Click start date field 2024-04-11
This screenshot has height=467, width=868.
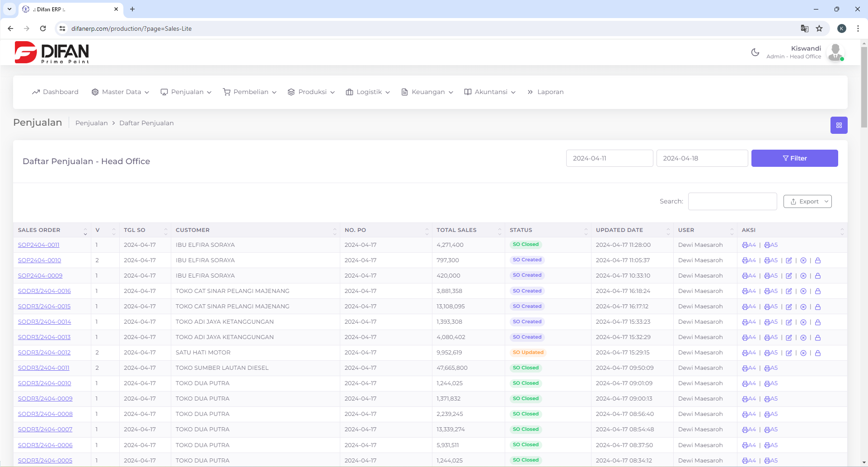pyautogui.click(x=609, y=158)
